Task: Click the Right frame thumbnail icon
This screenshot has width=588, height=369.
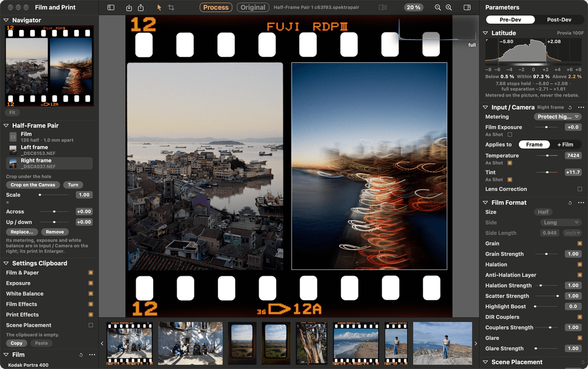Action: click(x=13, y=163)
